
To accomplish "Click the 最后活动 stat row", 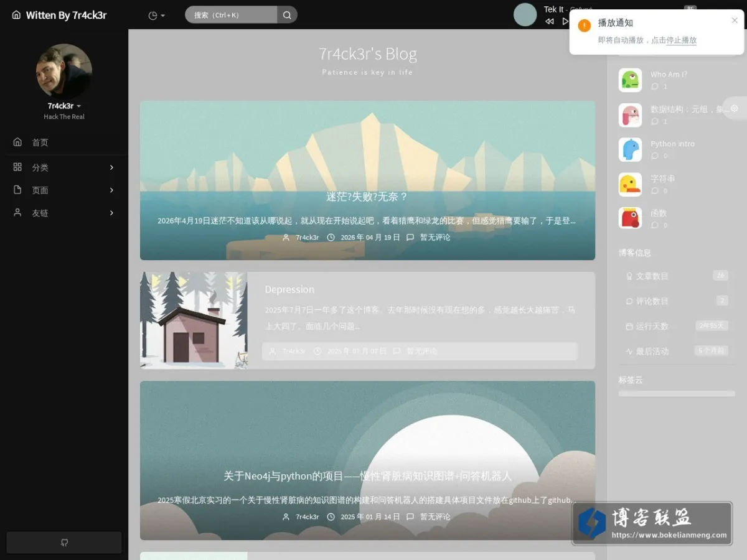I will tap(677, 351).
